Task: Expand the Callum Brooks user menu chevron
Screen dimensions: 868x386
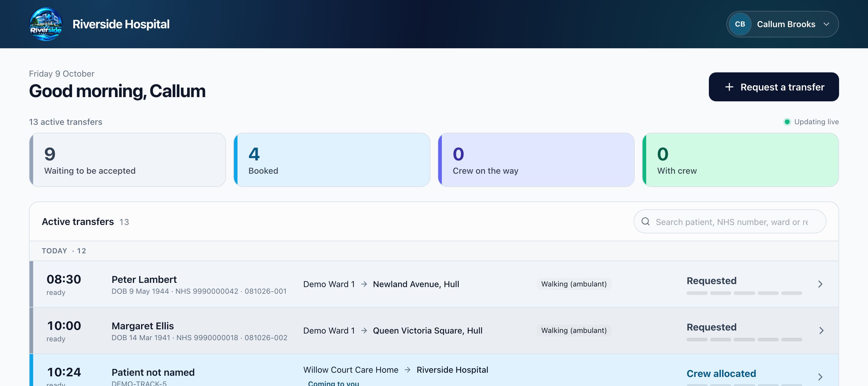Action: point(826,24)
